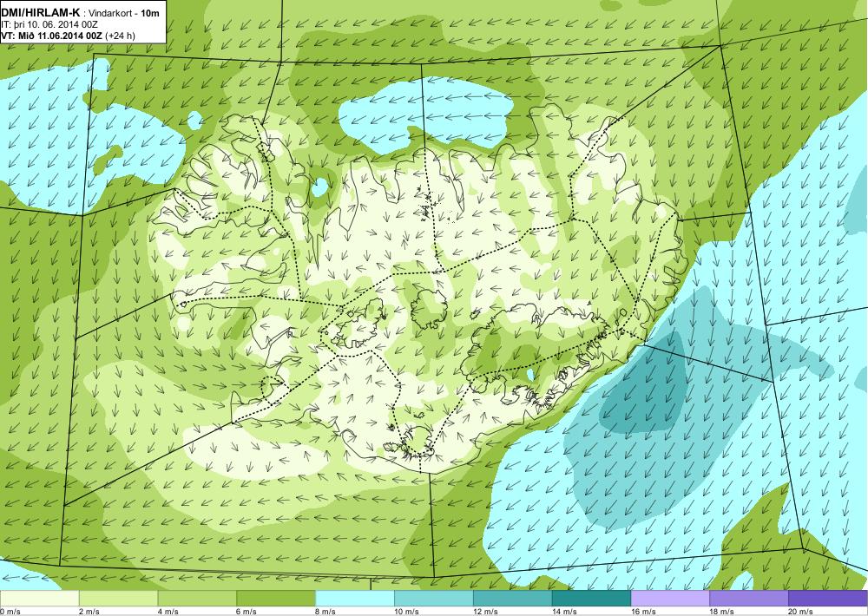Viewport: 868px width, 616px height.
Task: Click the 6–8 m/s dark green legend swatch
Action: (x=276, y=599)
